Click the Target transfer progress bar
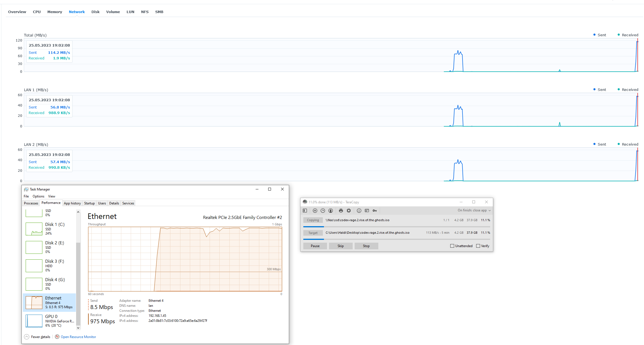Viewport: 644px width, 345px height. click(396, 239)
